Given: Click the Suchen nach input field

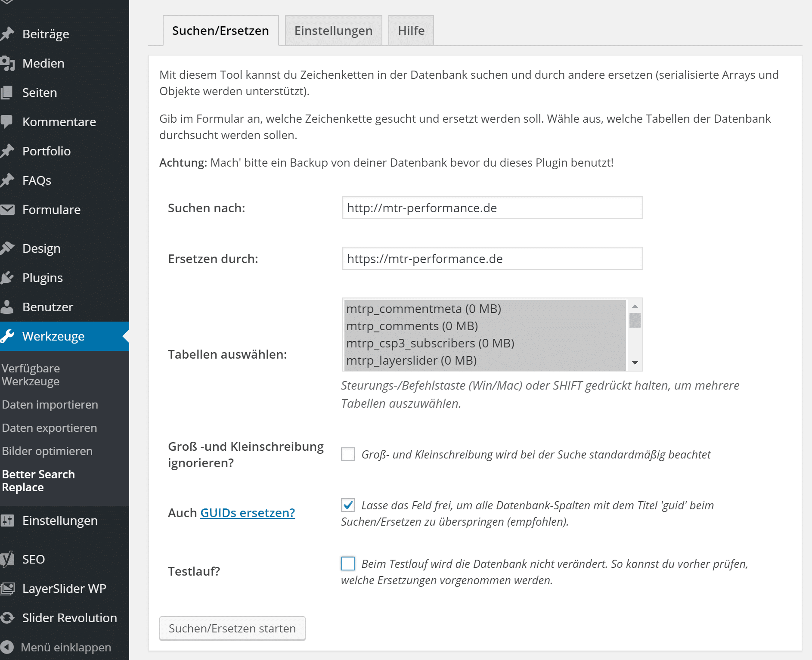Looking at the screenshot, I should (492, 208).
